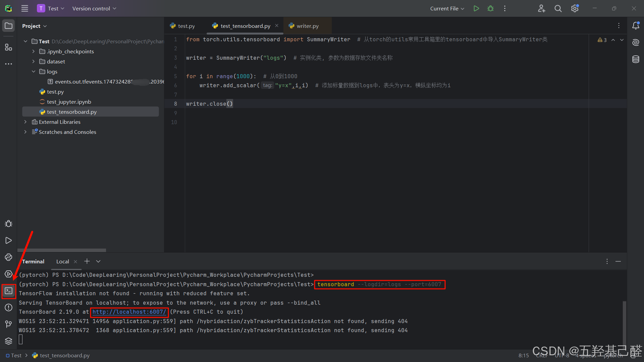The image size is (644, 362).
Task: Toggle the Project tool window icon
Action: click(9, 26)
